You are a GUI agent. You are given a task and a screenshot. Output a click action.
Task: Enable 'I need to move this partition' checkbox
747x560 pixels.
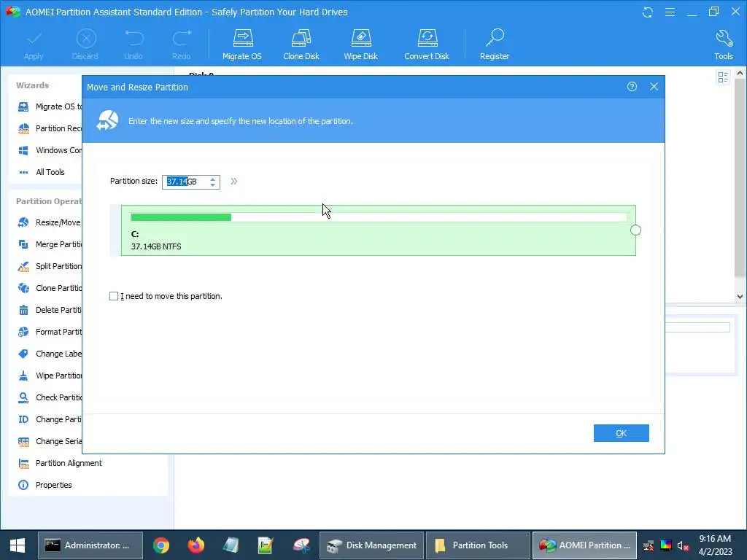coord(114,296)
